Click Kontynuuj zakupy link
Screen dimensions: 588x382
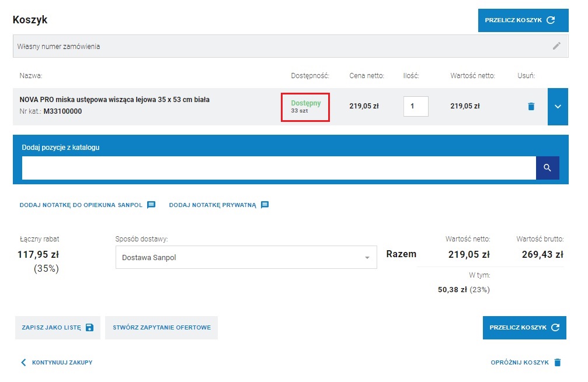tap(57, 363)
